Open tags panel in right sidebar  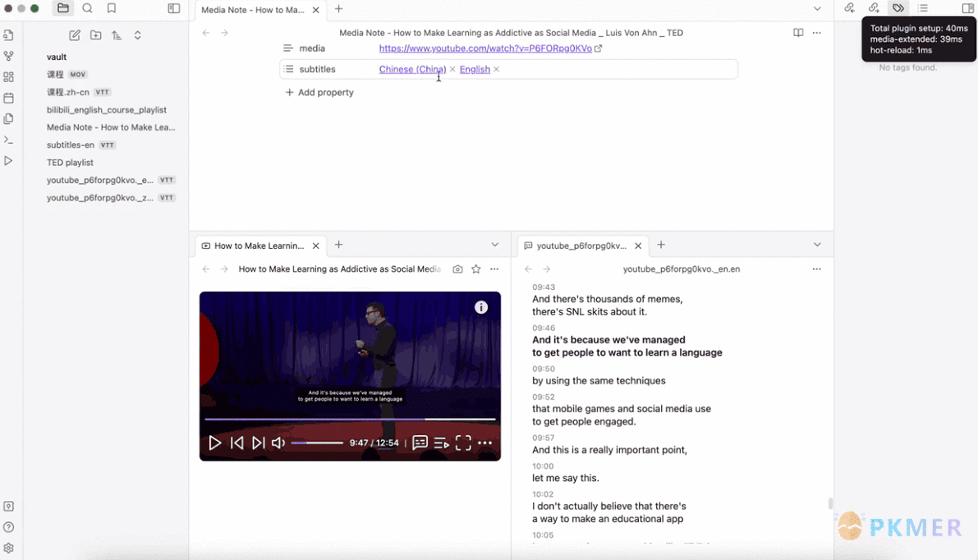(x=898, y=8)
